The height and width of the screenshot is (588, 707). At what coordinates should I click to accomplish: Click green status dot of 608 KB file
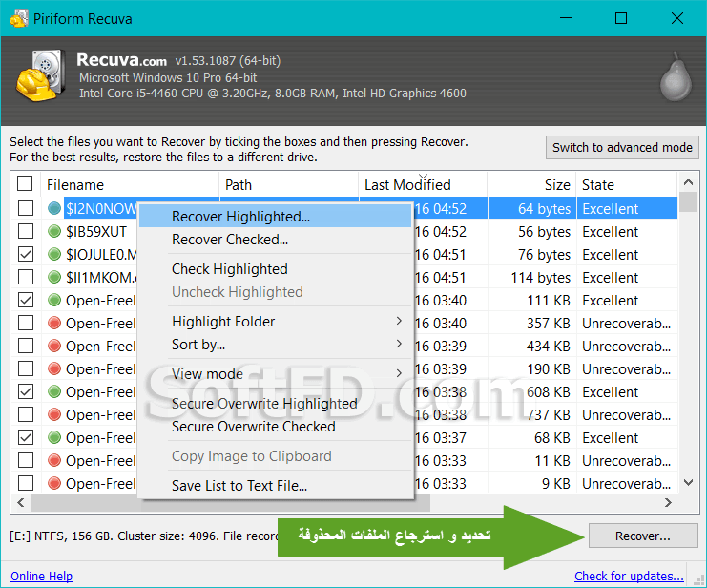[54, 391]
